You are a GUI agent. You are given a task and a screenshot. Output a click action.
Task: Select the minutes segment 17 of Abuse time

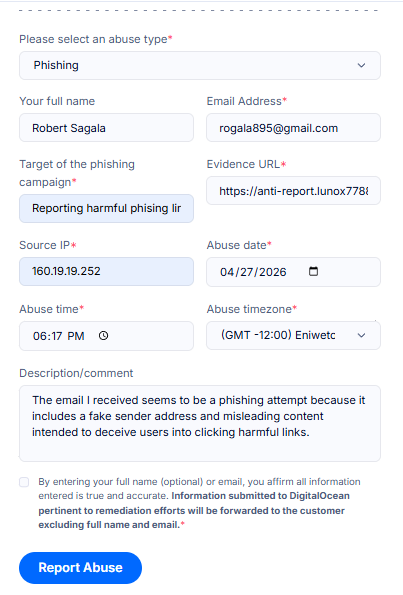[56, 336]
